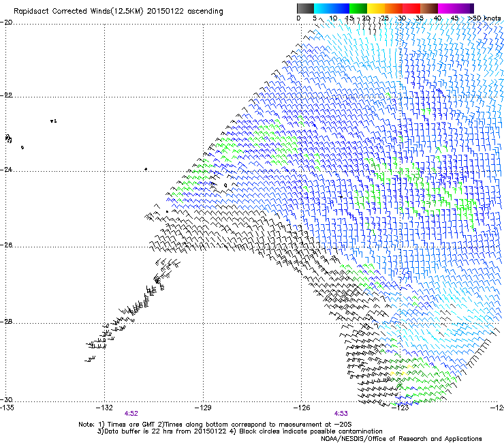The width and height of the screenshot is (504, 443).
Task: Click the -135 longitude axis label
Action: click(x=7, y=408)
